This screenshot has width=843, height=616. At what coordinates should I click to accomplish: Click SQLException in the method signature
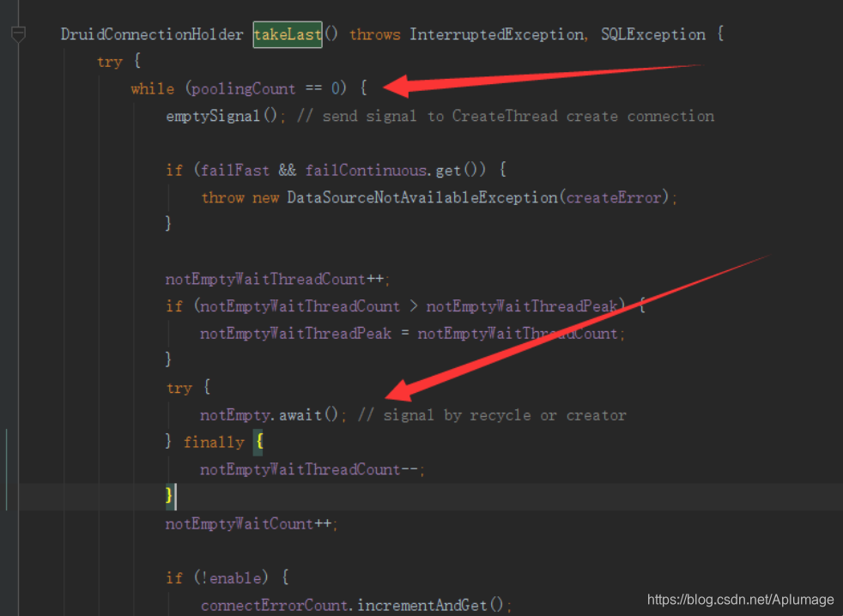coord(652,35)
